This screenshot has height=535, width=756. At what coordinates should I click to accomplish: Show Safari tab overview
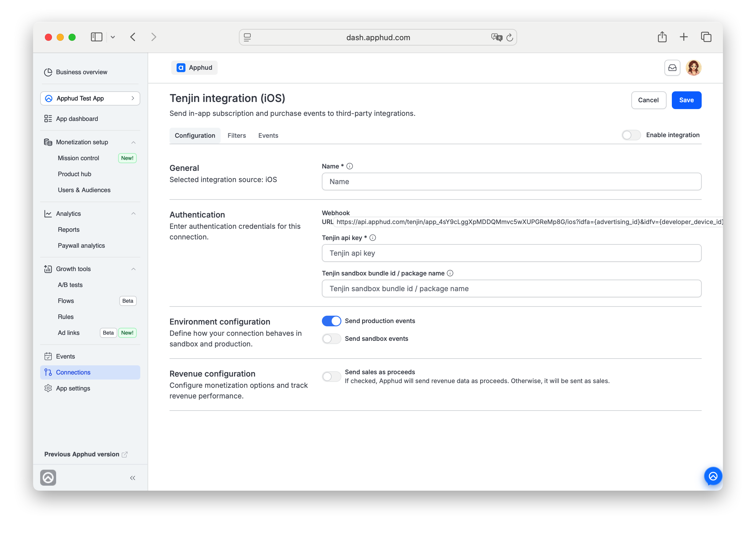pyautogui.click(x=706, y=37)
